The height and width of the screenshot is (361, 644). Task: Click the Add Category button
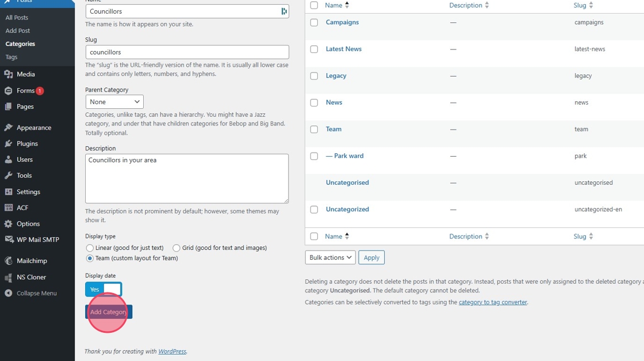click(x=109, y=312)
